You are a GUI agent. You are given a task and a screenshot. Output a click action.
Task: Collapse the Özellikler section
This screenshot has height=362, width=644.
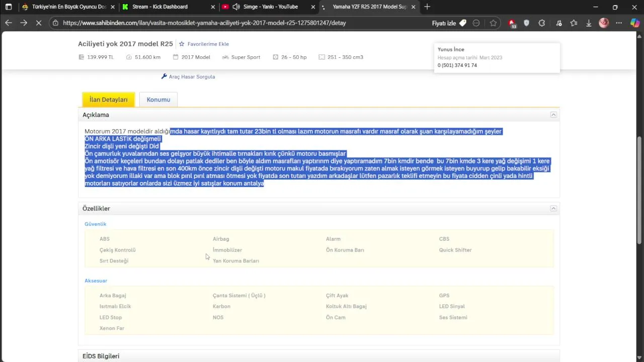tap(553, 208)
